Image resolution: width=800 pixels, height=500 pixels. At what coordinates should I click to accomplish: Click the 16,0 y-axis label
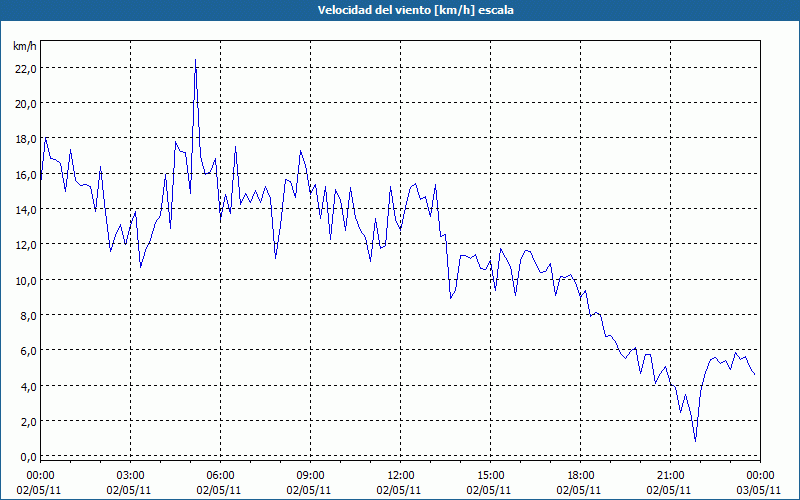pyautogui.click(x=26, y=174)
